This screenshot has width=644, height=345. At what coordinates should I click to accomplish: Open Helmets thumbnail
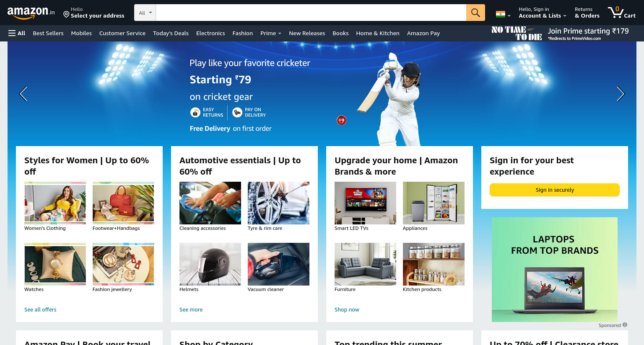pyautogui.click(x=210, y=264)
